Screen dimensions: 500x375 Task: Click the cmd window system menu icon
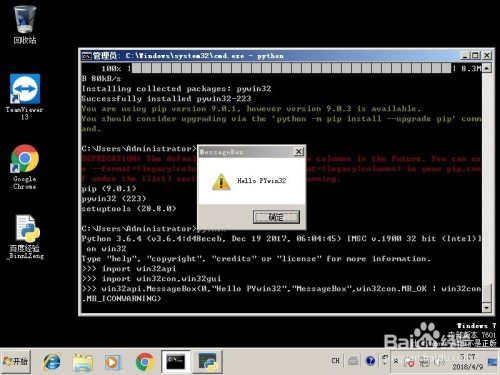[x=87, y=56]
